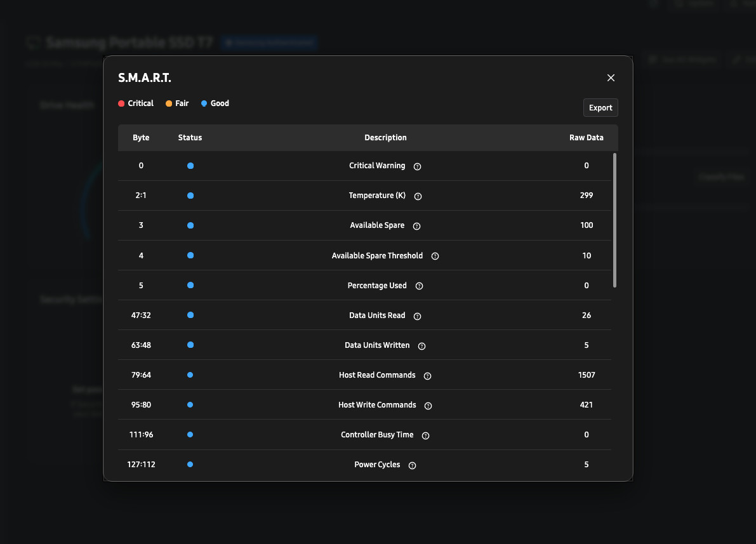This screenshot has height=544, width=756.
Task: Open info icon next to Critical Warning
Action: 418,166
